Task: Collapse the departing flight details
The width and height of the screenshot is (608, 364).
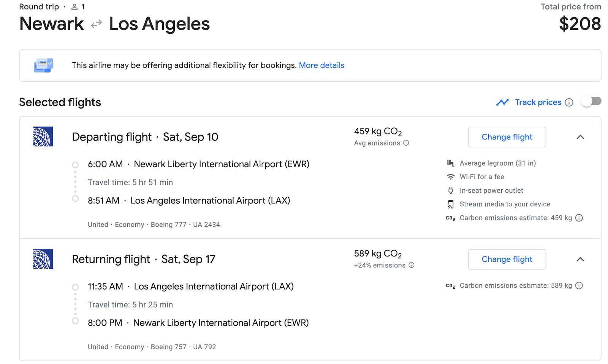Action: [580, 137]
